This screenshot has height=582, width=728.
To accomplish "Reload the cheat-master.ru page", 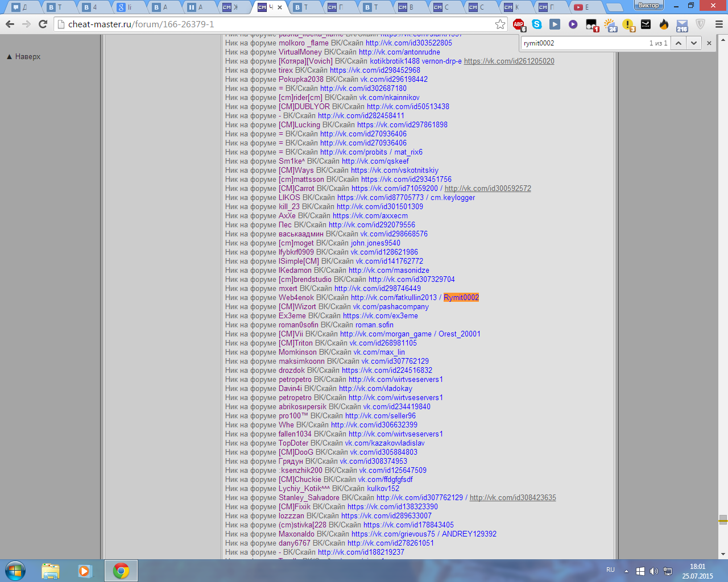I will [43, 24].
